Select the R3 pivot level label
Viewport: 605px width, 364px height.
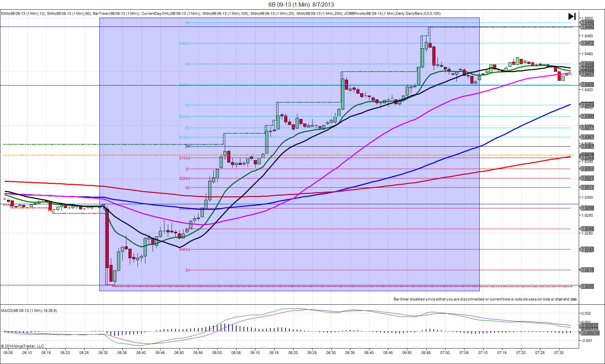[x=188, y=64]
